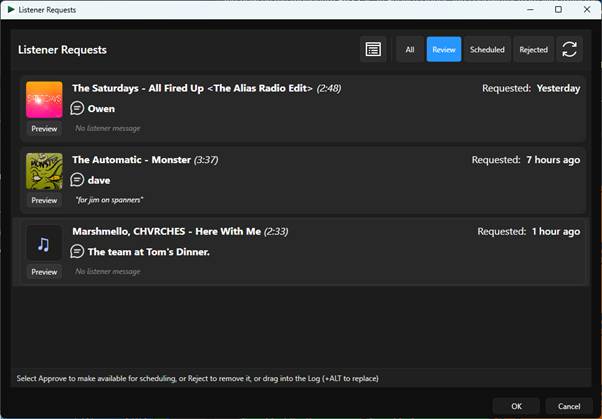Preview The Automatic Monster track
Screen dimensions: 602x419
click(44, 200)
